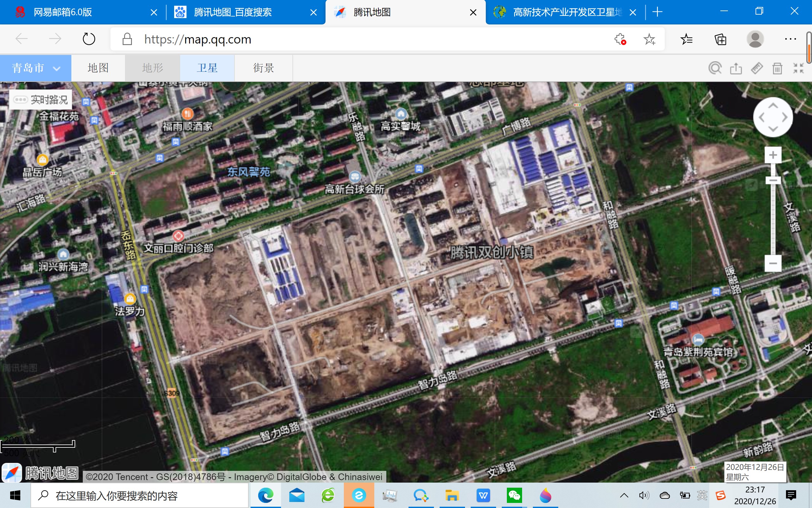812x508 pixels.
Task: Pan the map down with the compass arrow
Action: pyautogui.click(x=773, y=129)
